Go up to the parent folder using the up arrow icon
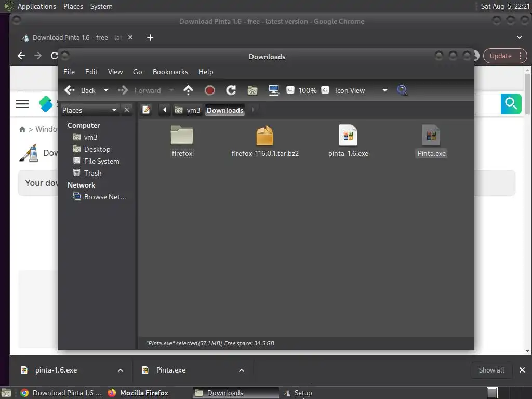532x399 pixels. 188,90
